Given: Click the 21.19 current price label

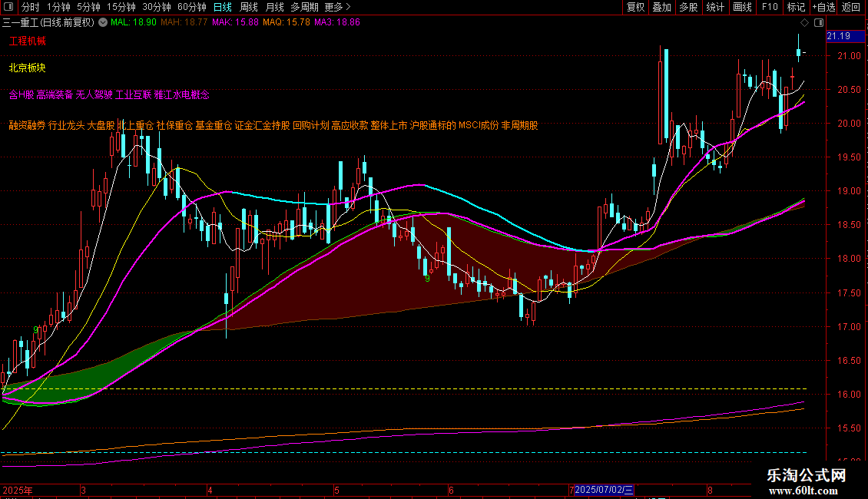Looking at the screenshot, I should point(845,36).
